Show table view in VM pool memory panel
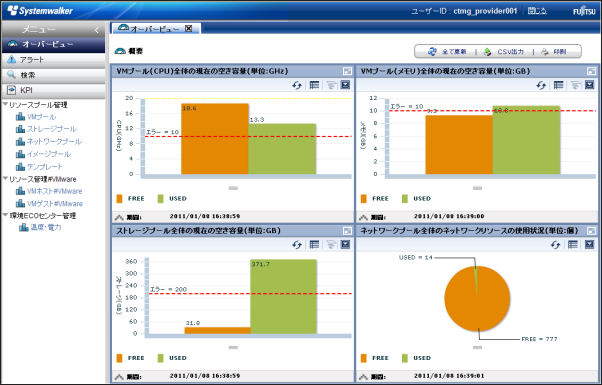 (559, 85)
